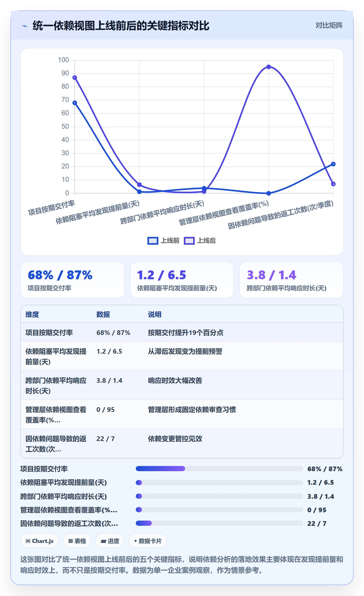Click the main title 统一依赖视图上线前后的关键指标对比
The image size is (364, 596).
121,26
